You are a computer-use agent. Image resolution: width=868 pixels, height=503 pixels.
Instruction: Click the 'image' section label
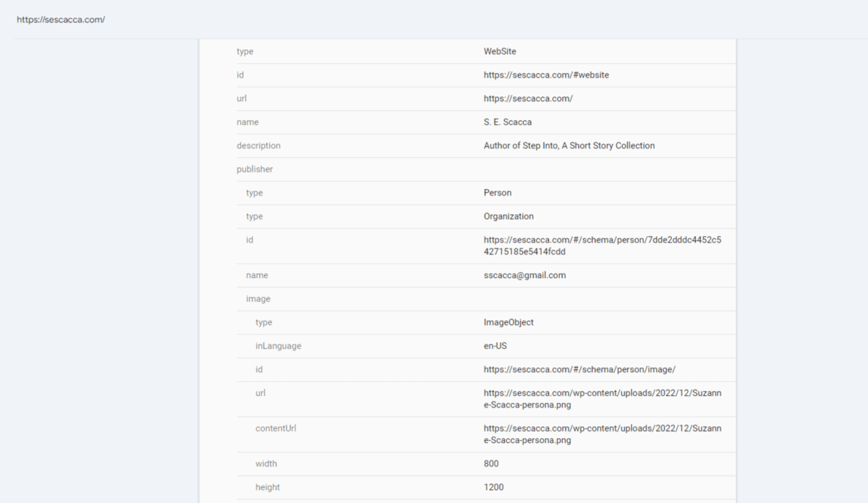tap(258, 299)
